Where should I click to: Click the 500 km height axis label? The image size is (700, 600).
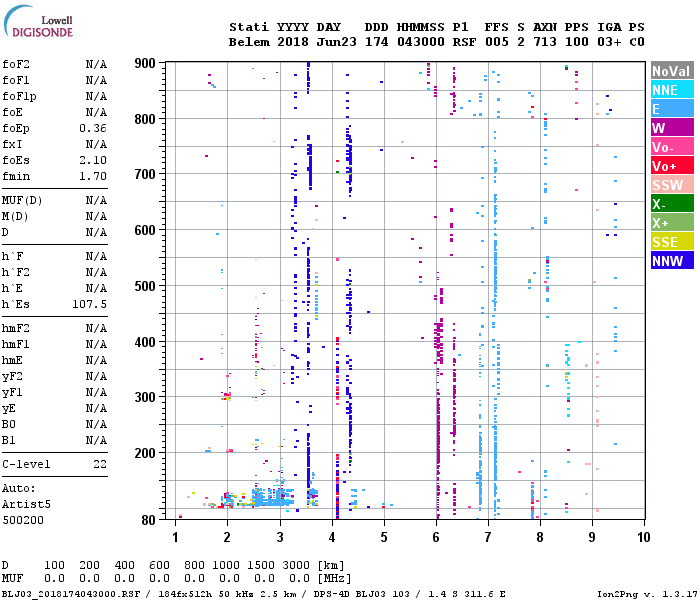(145, 286)
